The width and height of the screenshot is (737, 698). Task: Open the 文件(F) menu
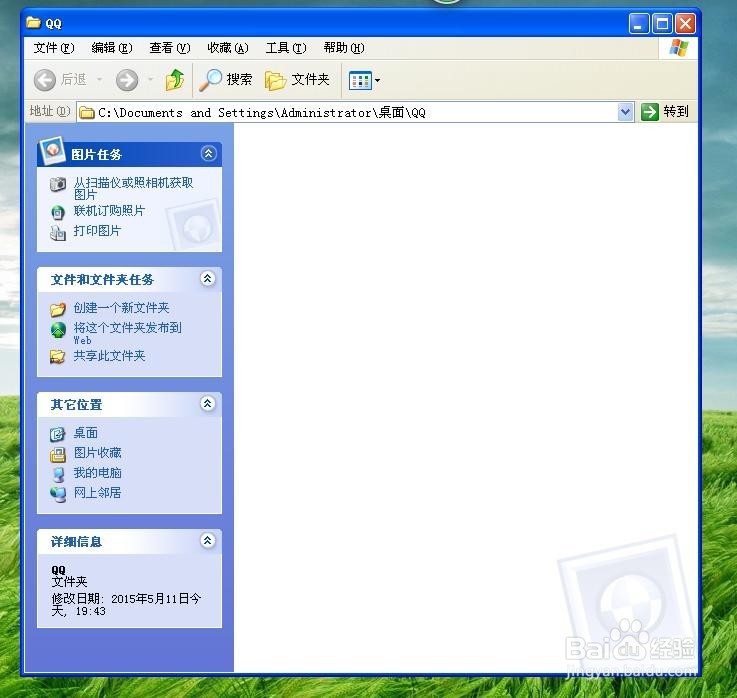click(x=54, y=48)
